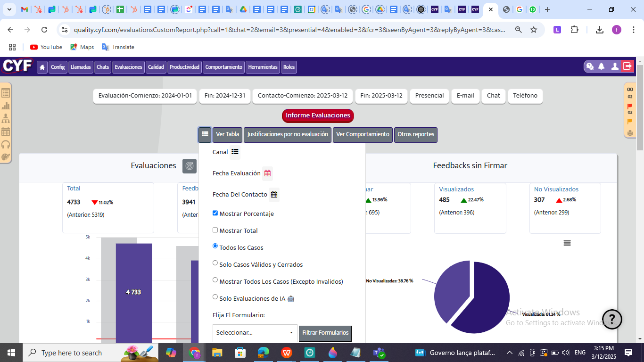The image size is (644, 362).
Task: Uncheck Mostrar Porcentaje checkbox
Action: [x=215, y=213]
